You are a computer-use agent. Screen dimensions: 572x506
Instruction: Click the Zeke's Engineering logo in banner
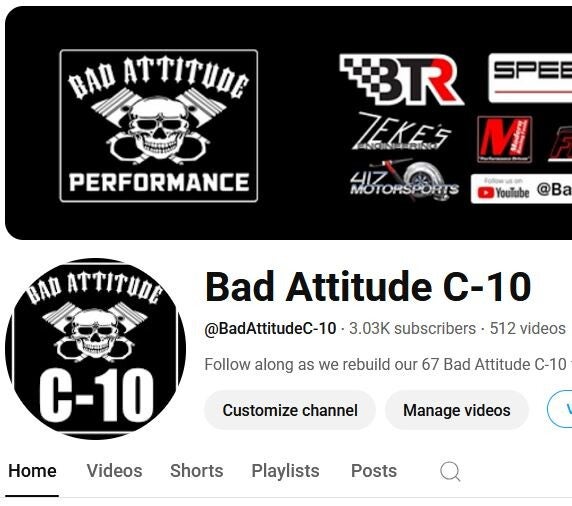402,131
